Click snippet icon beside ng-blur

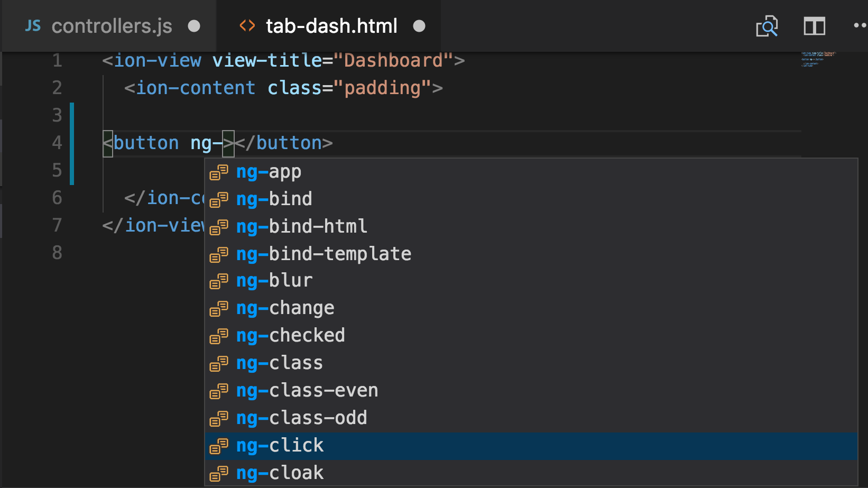coord(219,281)
